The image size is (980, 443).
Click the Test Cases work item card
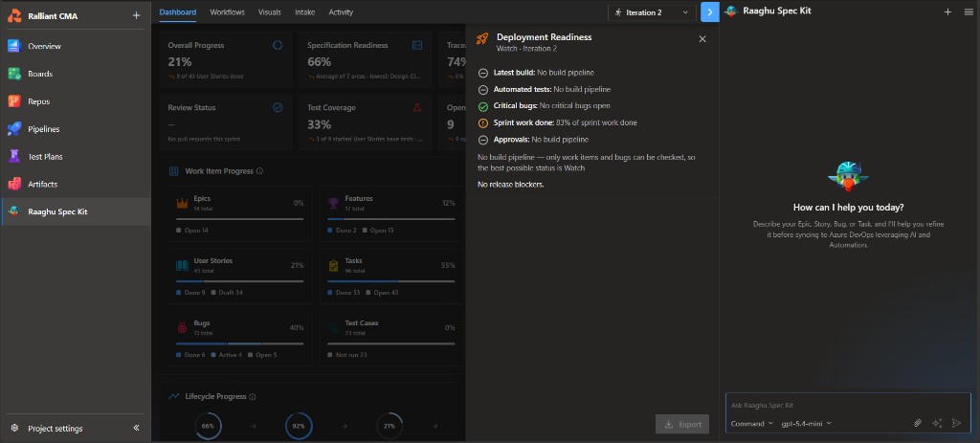391,338
